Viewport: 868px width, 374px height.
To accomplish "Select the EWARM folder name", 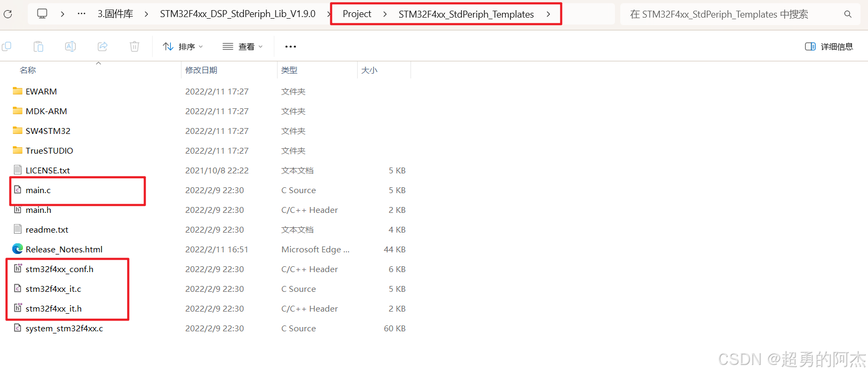I will [41, 92].
